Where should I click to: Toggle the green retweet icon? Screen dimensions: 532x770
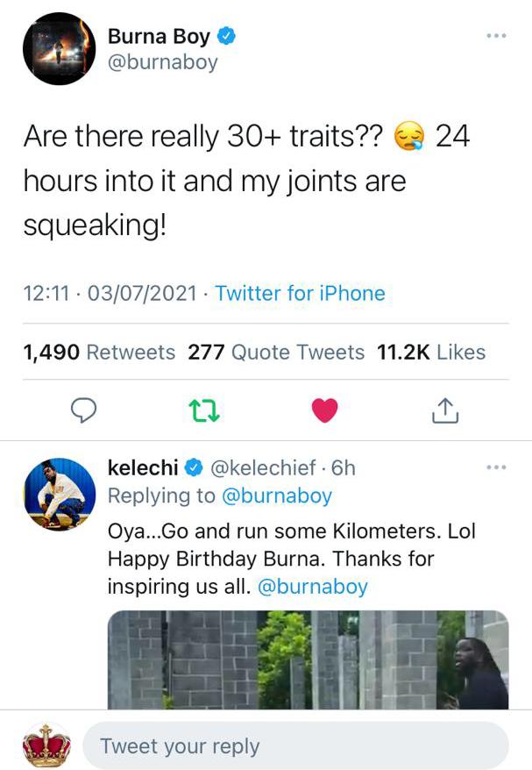204,411
